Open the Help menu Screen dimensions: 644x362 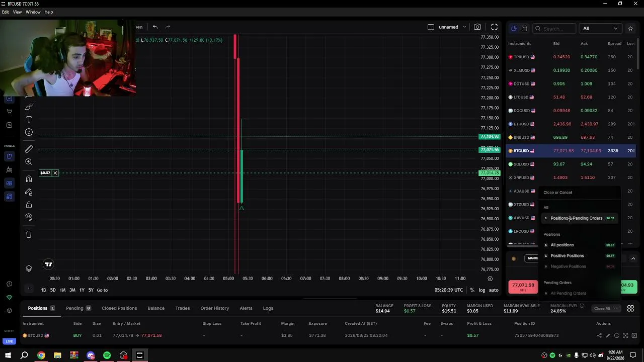tap(49, 12)
